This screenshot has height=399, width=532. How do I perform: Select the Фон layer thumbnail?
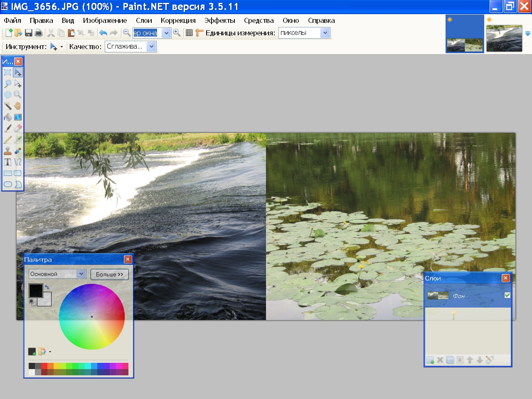(x=438, y=296)
